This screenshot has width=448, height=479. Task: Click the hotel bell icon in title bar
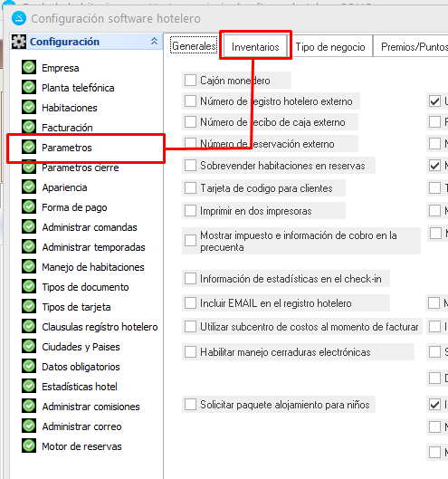coord(19,18)
